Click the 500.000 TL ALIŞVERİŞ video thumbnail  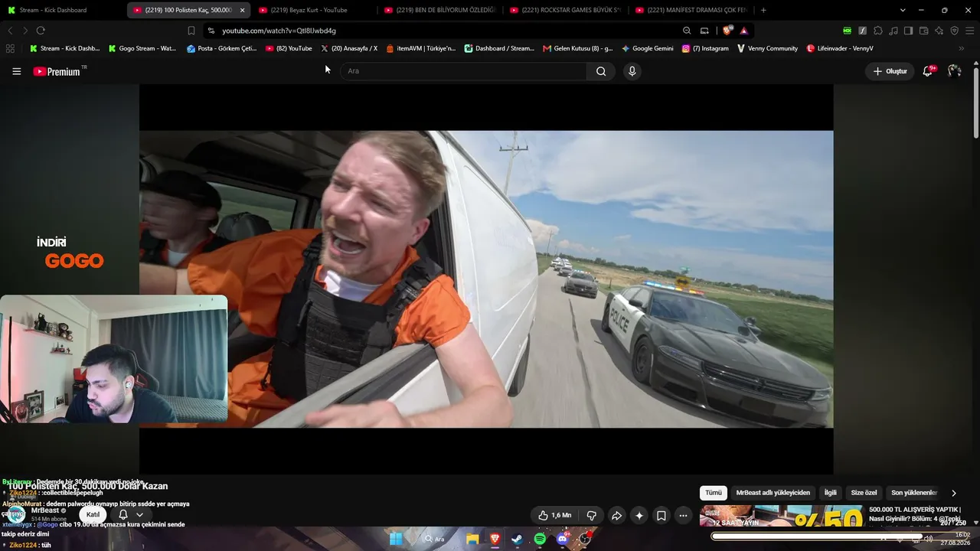[781, 516]
